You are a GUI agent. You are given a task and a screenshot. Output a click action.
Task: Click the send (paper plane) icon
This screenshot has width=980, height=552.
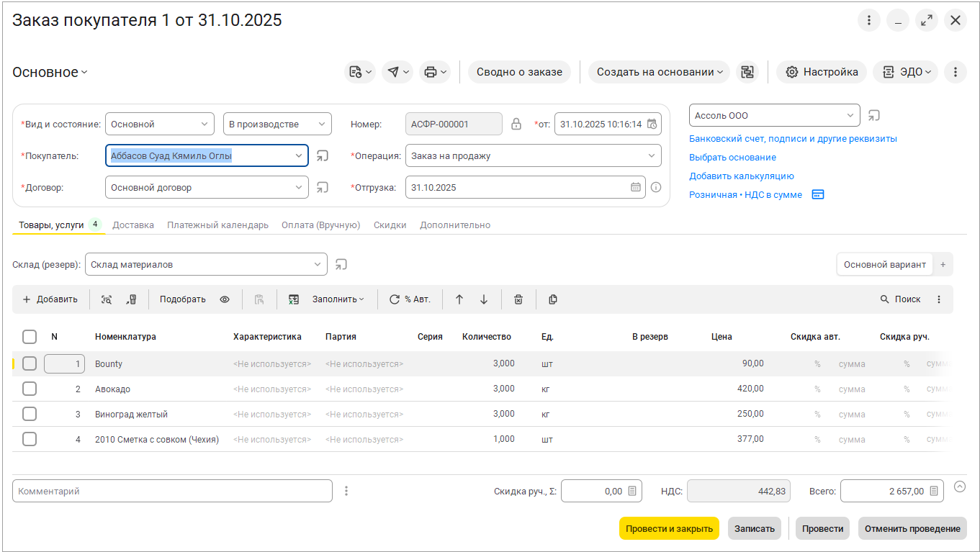point(393,72)
